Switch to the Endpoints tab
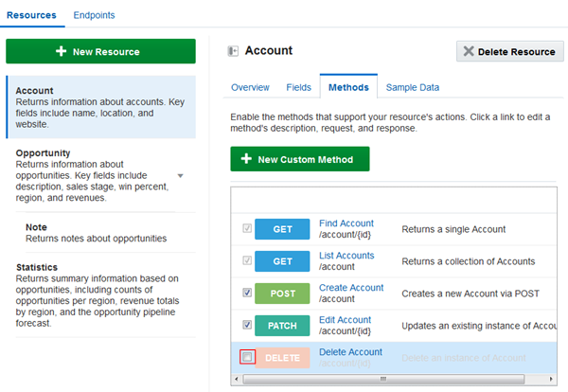The height and width of the screenshot is (392, 568). coord(94,16)
